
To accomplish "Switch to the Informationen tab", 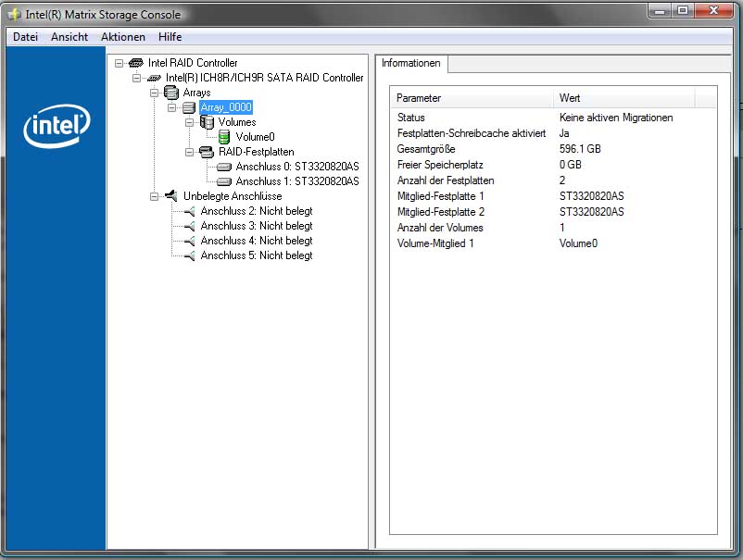I will tap(410, 63).
